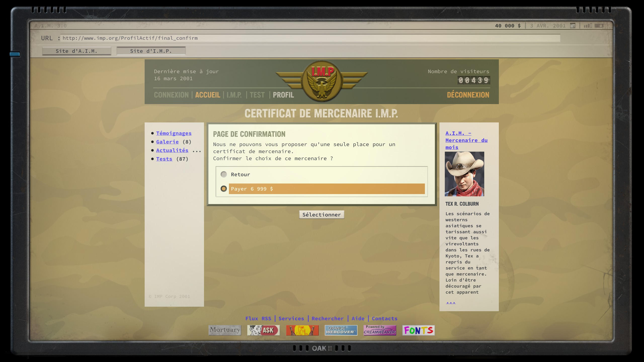Click the URL address field
This screenshot has width=644, height=362.
(310, 38)
